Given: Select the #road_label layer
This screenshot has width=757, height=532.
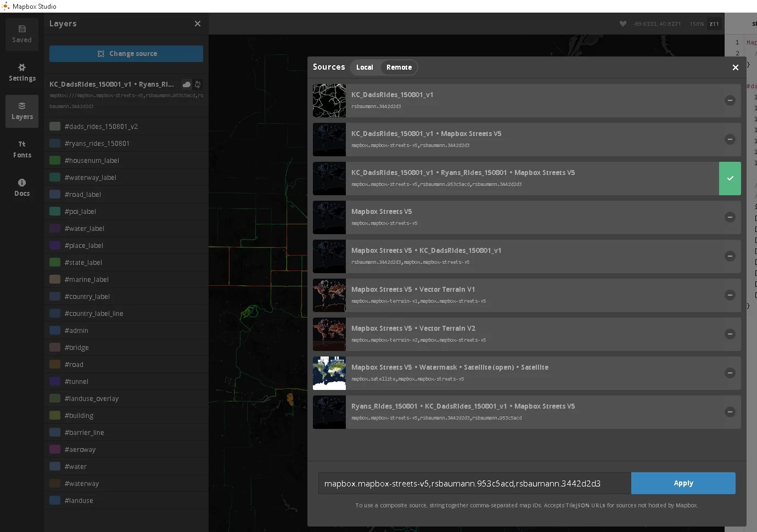Looking at the screenshot, I should pos(126,194).
